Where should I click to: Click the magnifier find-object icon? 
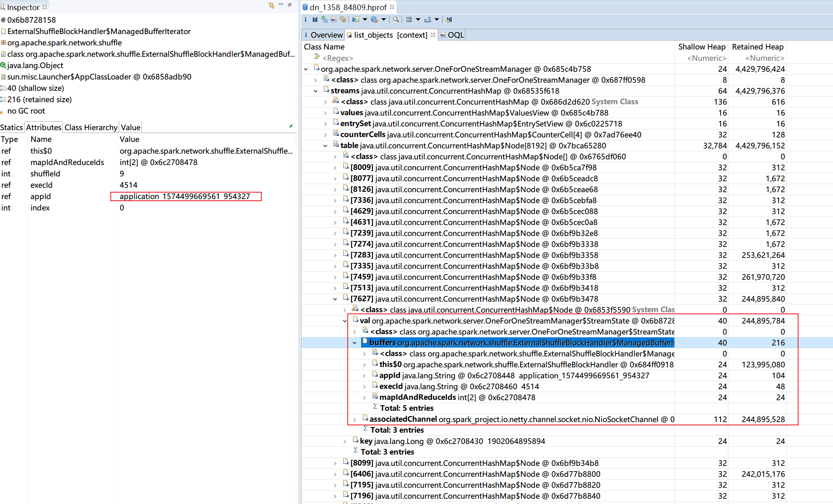[396, 19]
